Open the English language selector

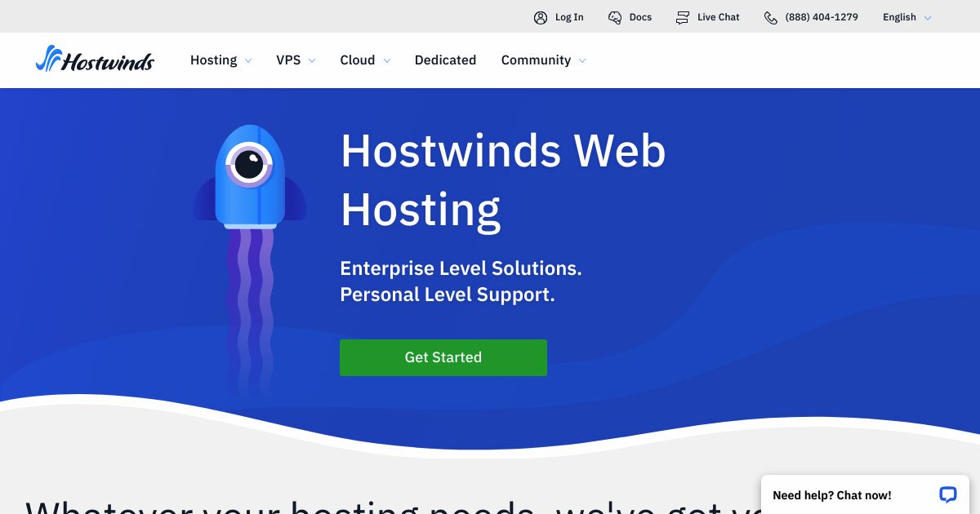click(x=899, y=17)
